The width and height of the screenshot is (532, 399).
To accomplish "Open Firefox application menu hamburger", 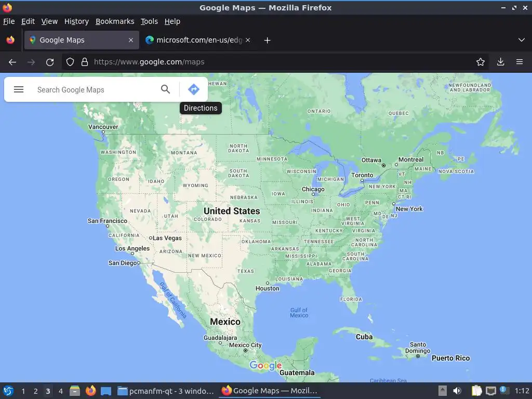I will pos(519,62).
